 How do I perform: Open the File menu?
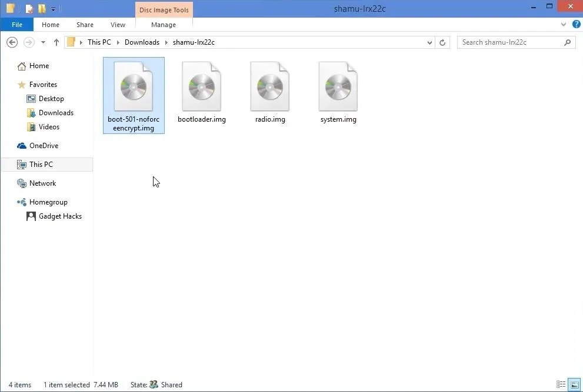[16, 25]
